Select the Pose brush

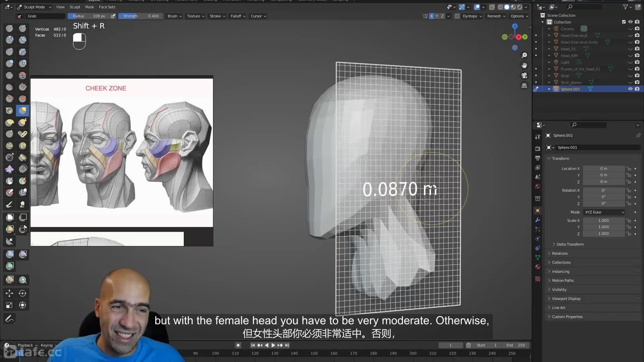[22, 134]
